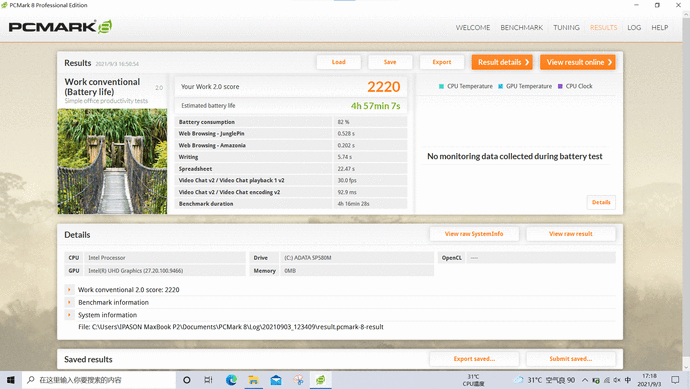The image size is (690, 389).
Task: Go to the WELCOME tab
Action: click(x=473, y=27)
